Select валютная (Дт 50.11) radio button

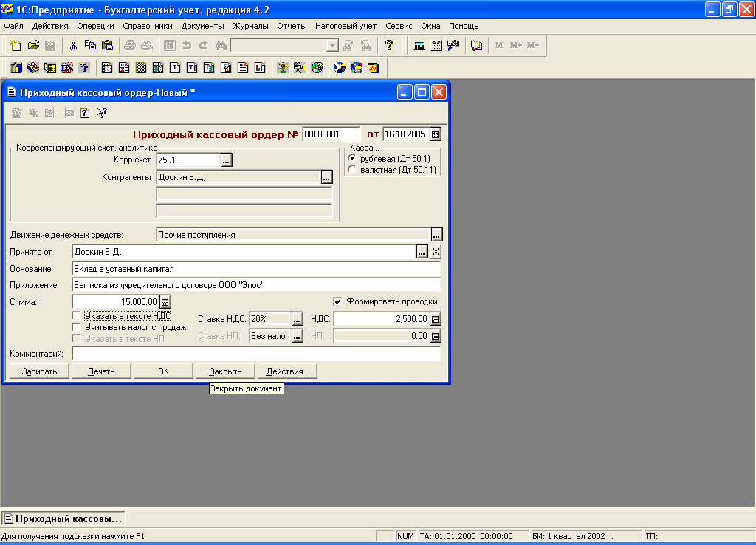(x=352, y=170)
